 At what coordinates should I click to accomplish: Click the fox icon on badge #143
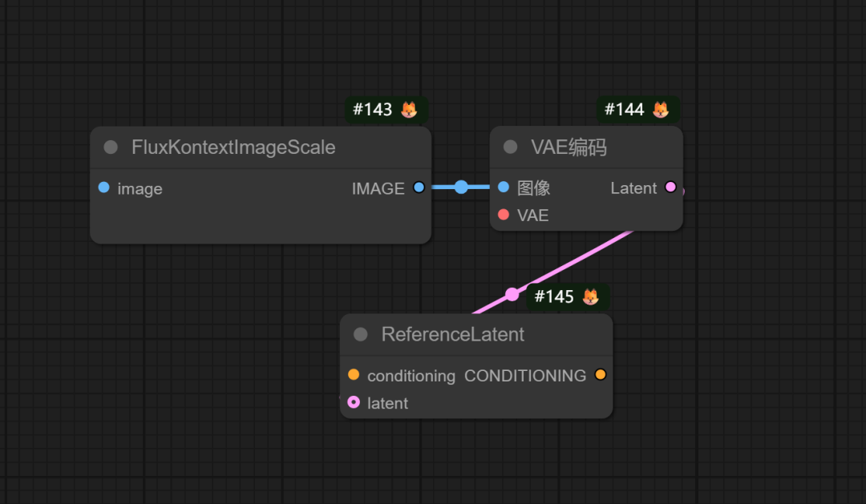point(409,109)
